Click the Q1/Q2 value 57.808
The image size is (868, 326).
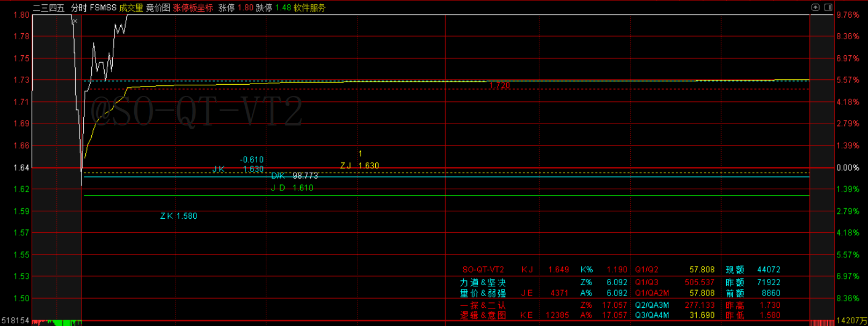coord(702,270)
